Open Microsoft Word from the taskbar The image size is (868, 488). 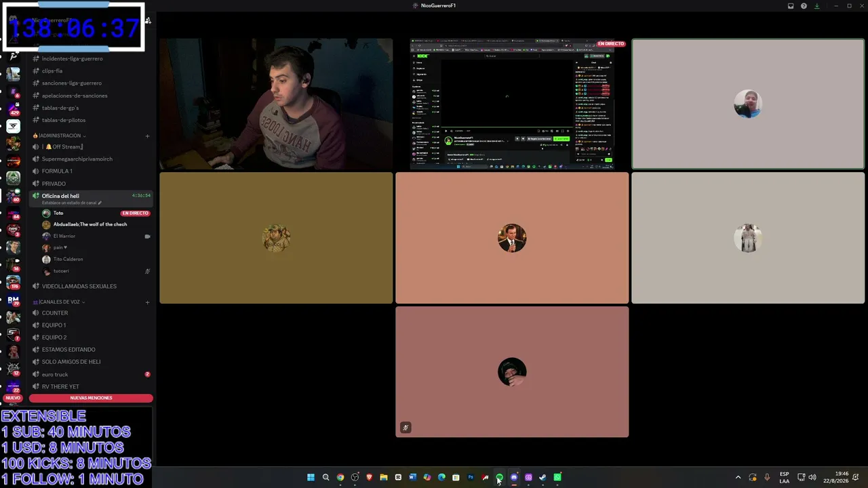[x=412, y=477]
